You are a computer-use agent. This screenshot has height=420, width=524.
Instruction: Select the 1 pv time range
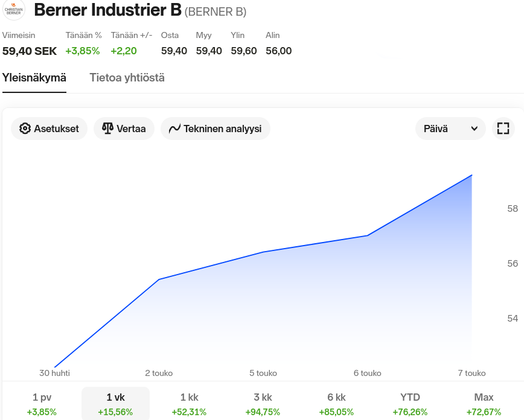point(42,404)
